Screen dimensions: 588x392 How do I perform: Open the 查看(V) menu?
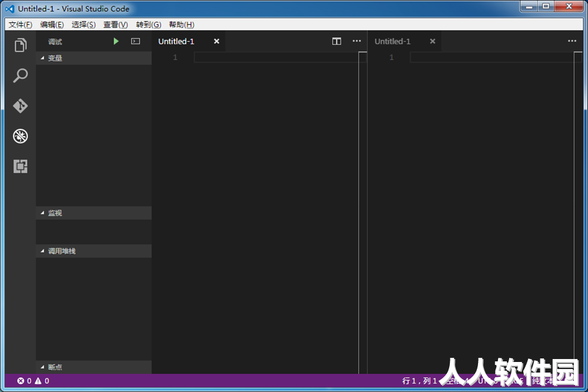click(x=115, y=25)
